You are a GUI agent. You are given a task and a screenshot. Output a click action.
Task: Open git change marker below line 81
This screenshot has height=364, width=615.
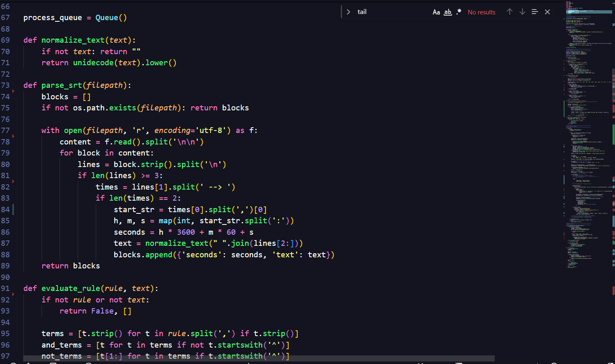[13, 181]
